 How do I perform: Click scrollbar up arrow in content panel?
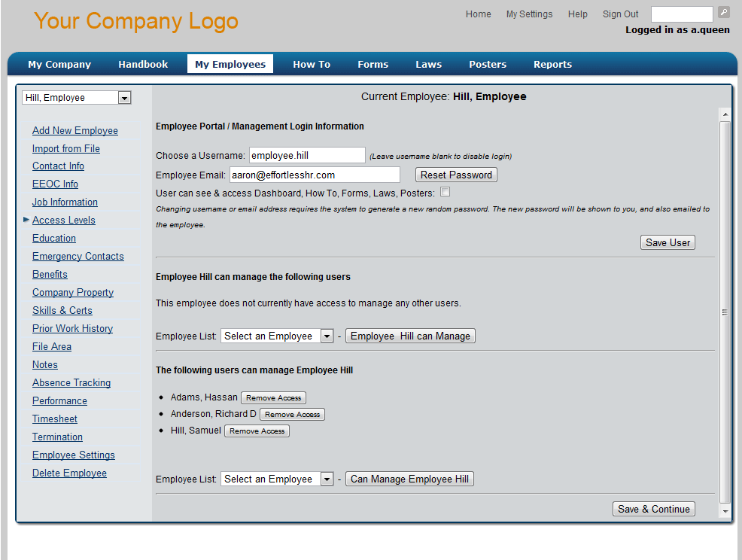point(725,115)
